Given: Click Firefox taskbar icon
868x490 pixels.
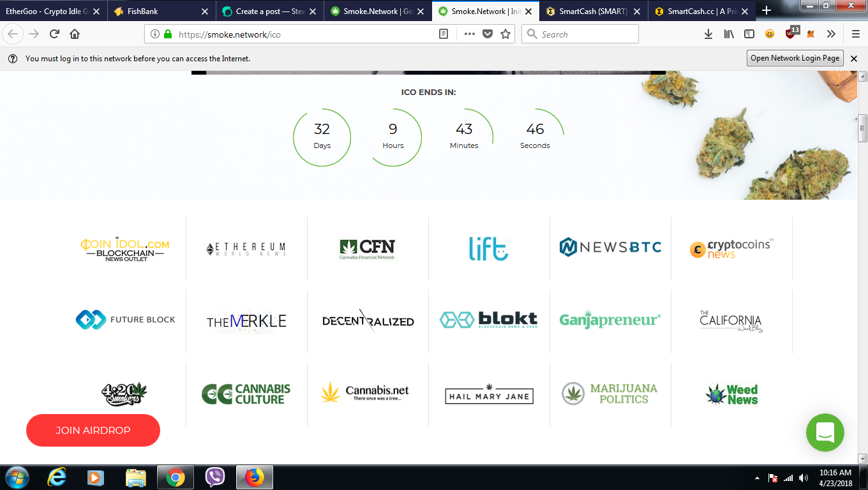Looking at the screenshot, I should 255,477.
